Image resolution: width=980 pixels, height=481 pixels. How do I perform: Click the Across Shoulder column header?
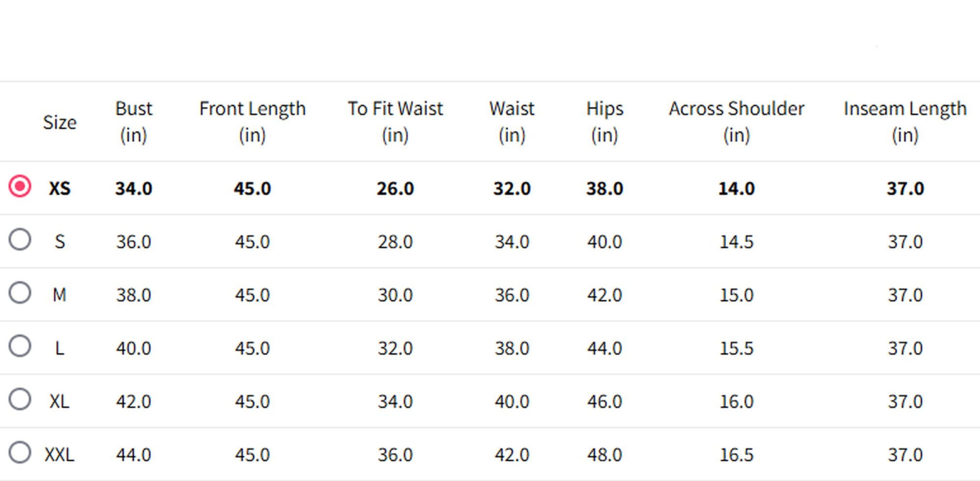[x=737, y=122]
